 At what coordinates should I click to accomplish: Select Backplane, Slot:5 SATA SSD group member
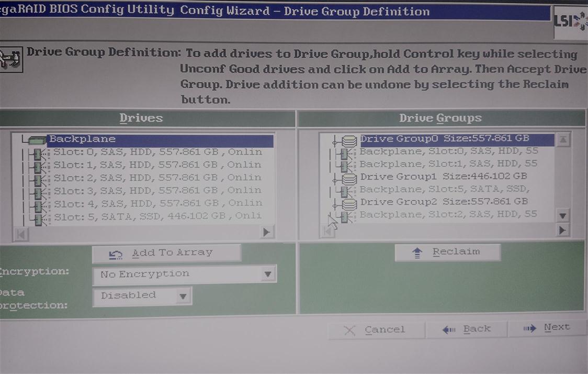click(x=444, y=189)
